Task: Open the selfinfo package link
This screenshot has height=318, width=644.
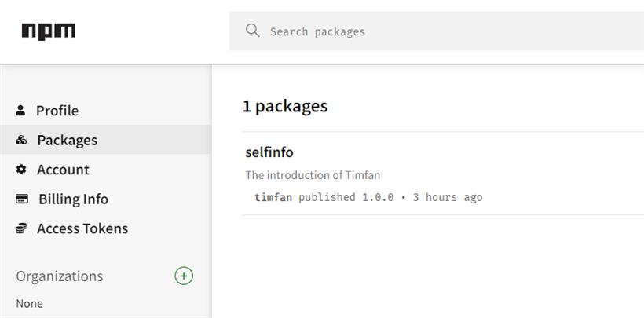Action: [269, 152]
